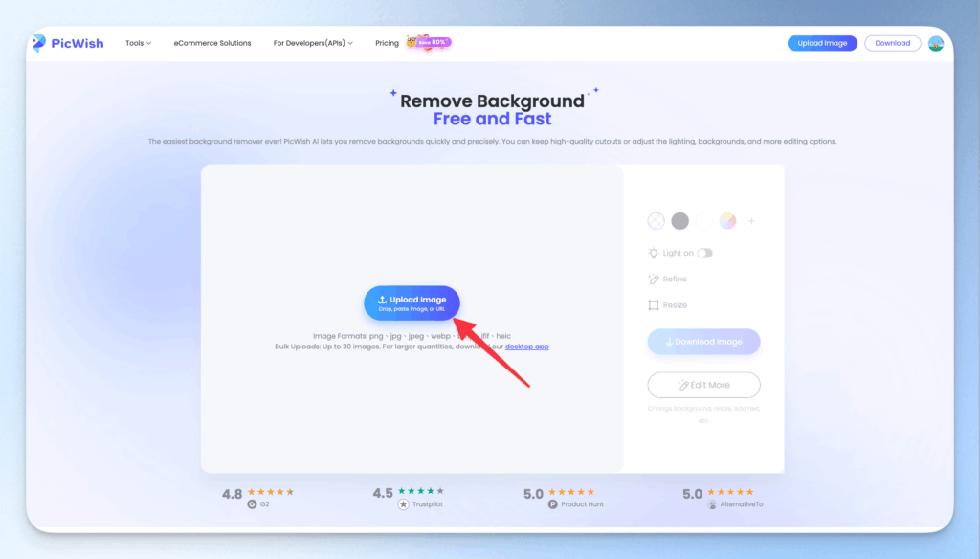Viewport: 980px width, 559px height.
Task: Click the PicWish logo icon
Action: pyautogui.click(x=38, y=42)
